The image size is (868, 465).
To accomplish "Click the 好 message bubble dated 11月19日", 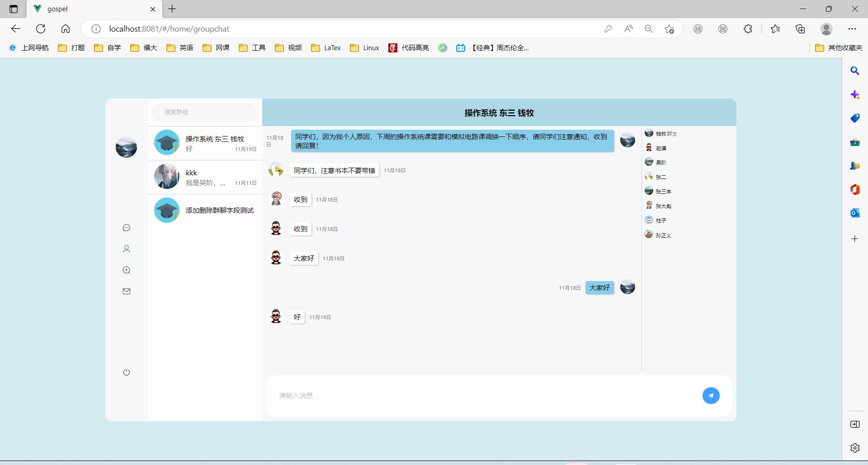I will click(297, 317).
